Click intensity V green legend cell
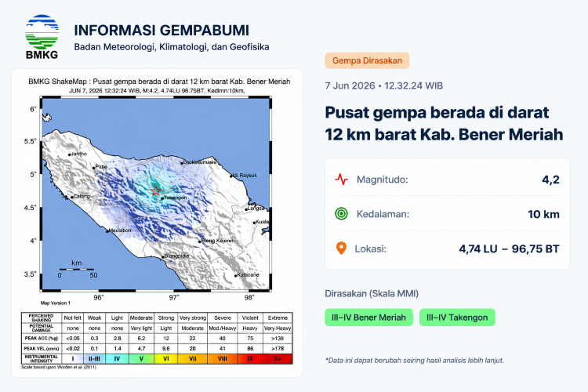 (x=141, y=358)
